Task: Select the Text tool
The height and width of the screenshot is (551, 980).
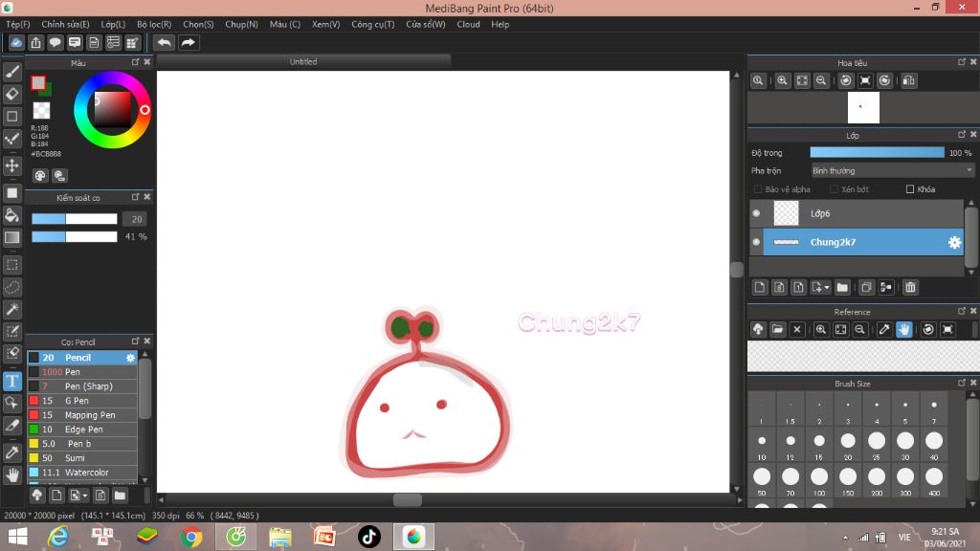Action: pos(11,381)
